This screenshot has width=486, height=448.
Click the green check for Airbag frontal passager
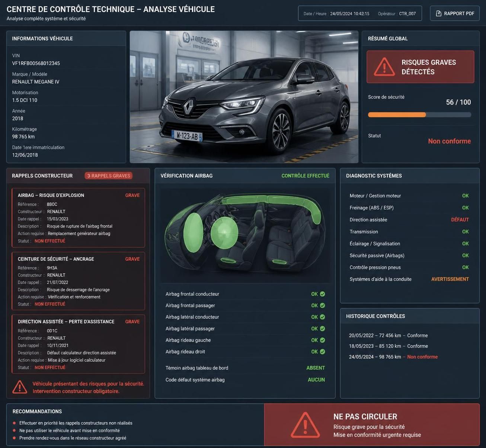tap(322, 305)
